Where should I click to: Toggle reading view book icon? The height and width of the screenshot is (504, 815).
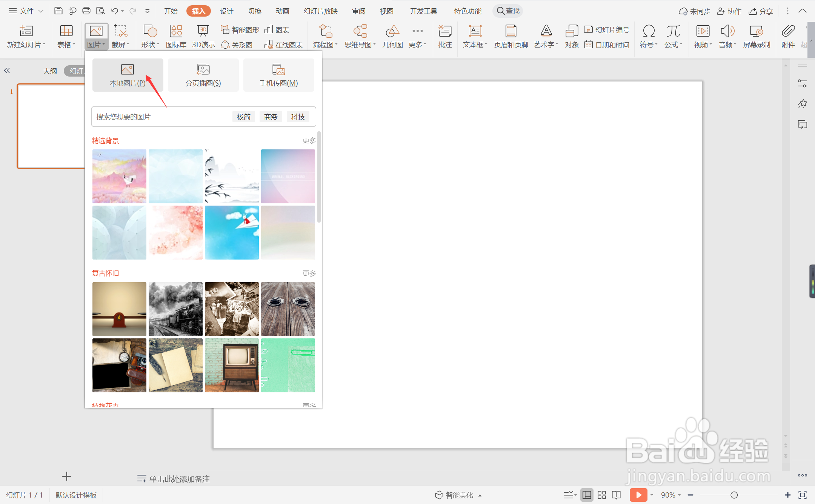point(616,495)
